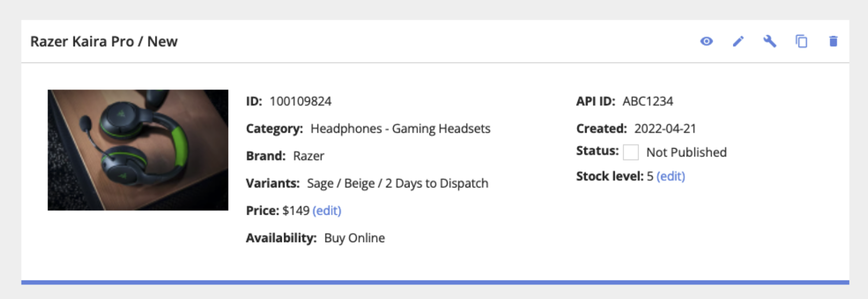868x299 pixels.
Task: Click the Headphones - Gaming Headsets category text
Action: click(x=400, y=129)
